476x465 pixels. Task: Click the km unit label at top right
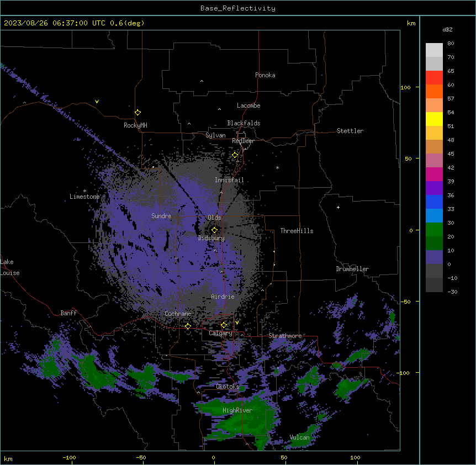pyautogui.click(x=411, y=23)
